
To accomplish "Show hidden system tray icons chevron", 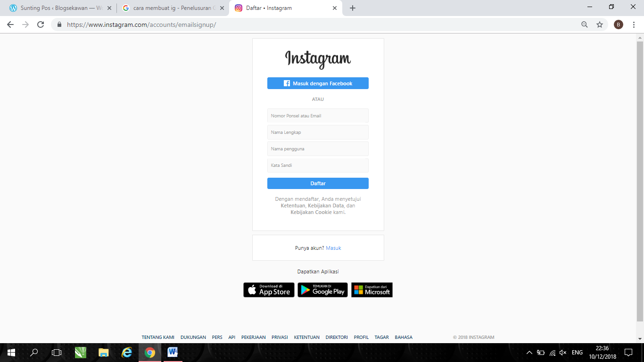I will tap(529, 353).
